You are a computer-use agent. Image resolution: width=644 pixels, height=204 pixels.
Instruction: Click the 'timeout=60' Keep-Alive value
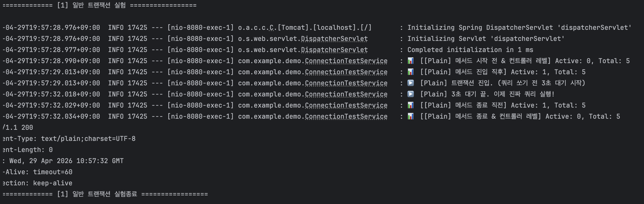53,172
